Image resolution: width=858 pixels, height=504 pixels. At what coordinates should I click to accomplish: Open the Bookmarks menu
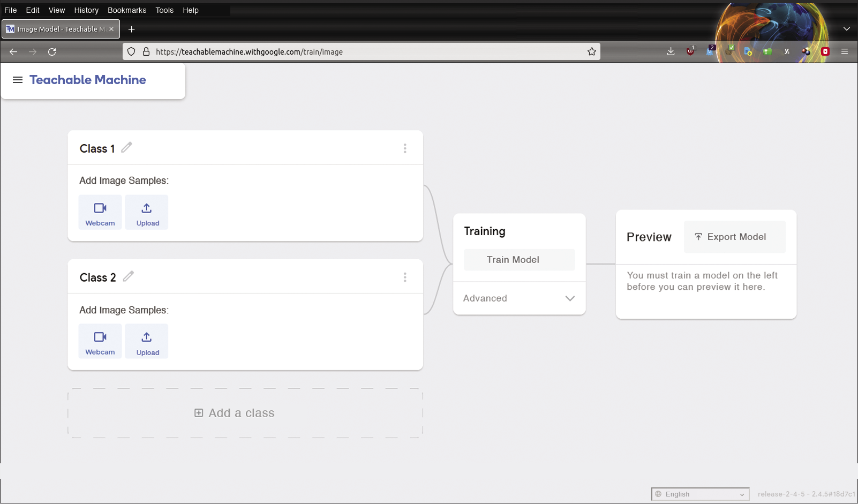[x=127, y=10]
